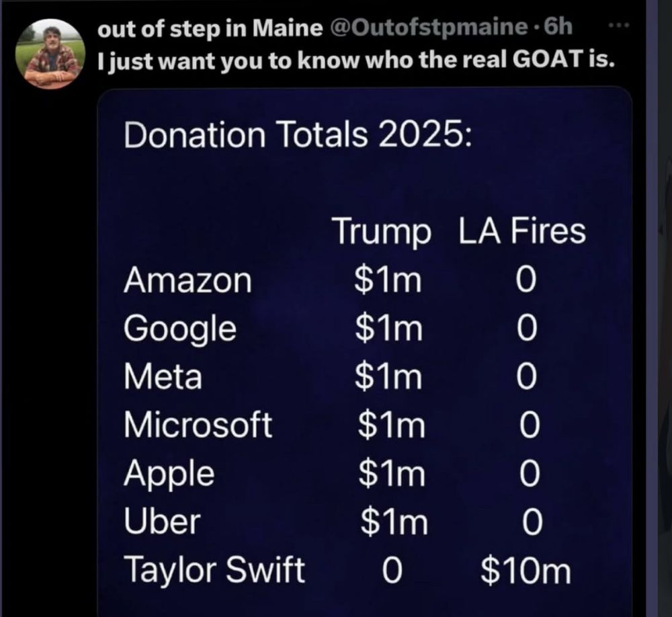Open the out of step in Maine display name
The image size is (672, 617).
tap(210, 28)
